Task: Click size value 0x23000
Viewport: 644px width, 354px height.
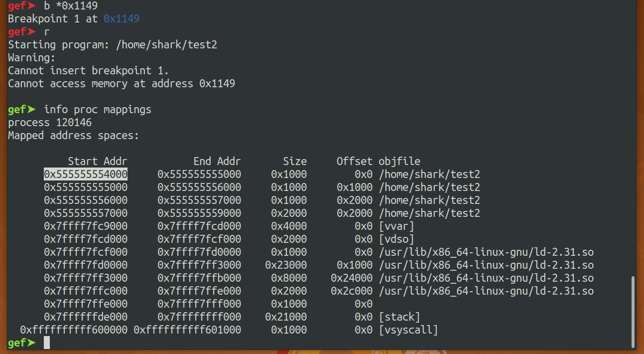Action: [x=286, y=265]
